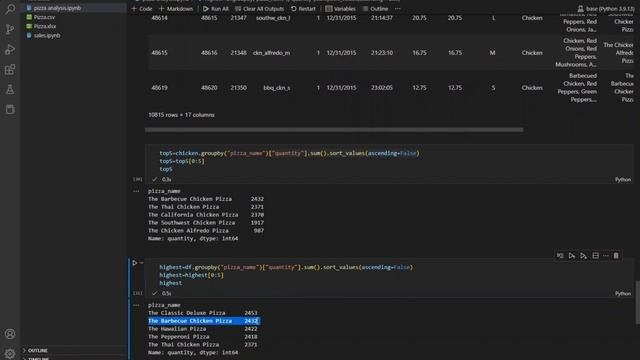Execute cell and below from cell toolbar

tap(584, 256)
